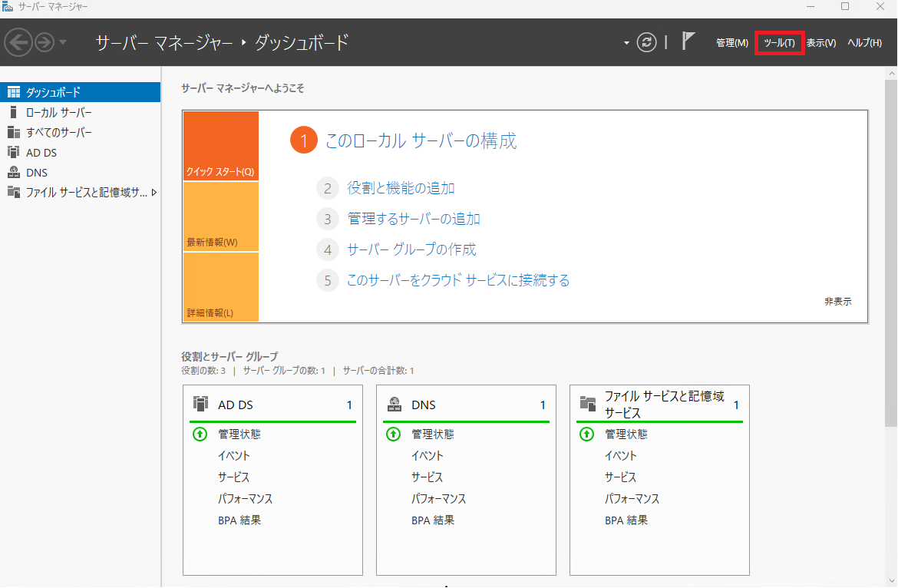Click the AD DS tile icon
The width and height of the screenshot is (898, 588).
coord(200,404)
